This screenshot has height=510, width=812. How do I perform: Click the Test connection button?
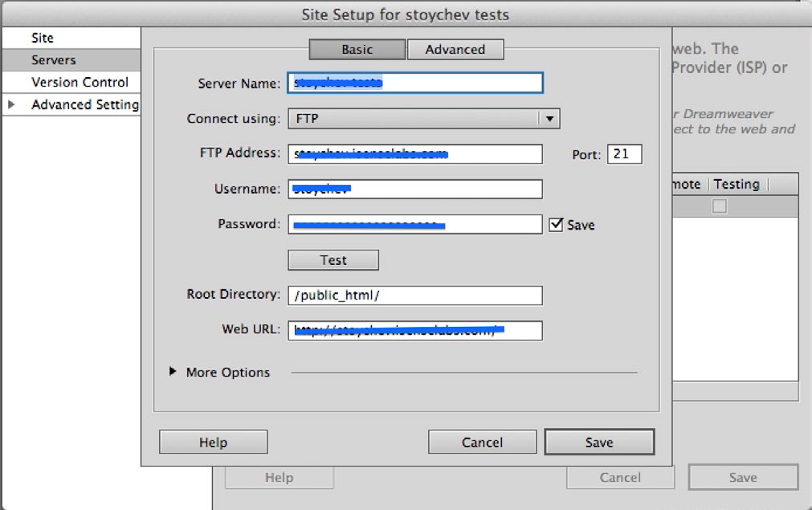point(333,260)
